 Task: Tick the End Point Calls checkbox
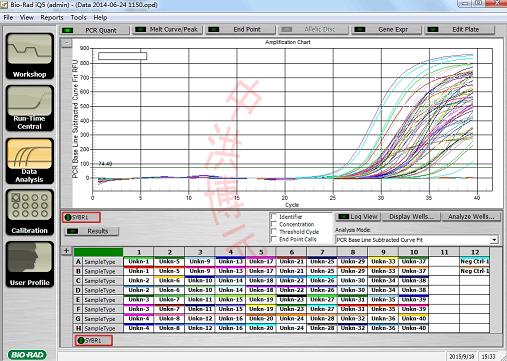pyautogui.click(x=274, y=239)
